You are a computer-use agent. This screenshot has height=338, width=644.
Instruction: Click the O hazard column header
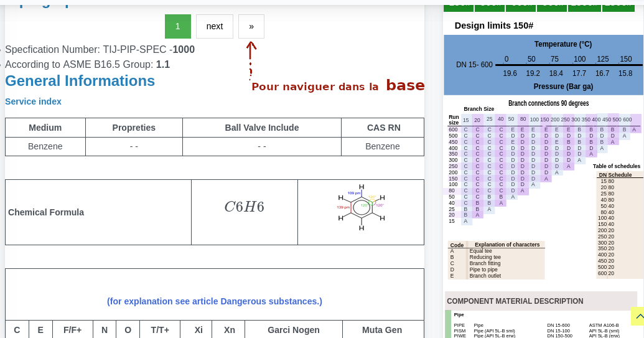point(128,330)
